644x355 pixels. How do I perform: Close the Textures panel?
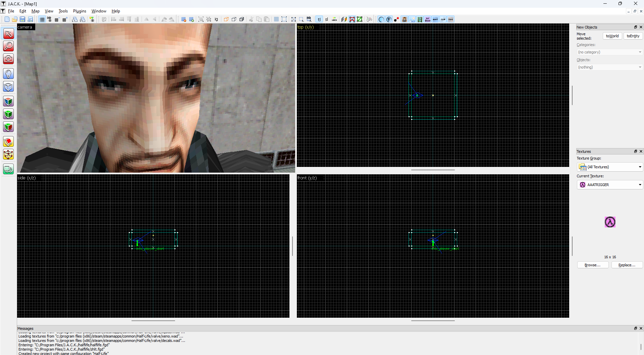[641, 151]
